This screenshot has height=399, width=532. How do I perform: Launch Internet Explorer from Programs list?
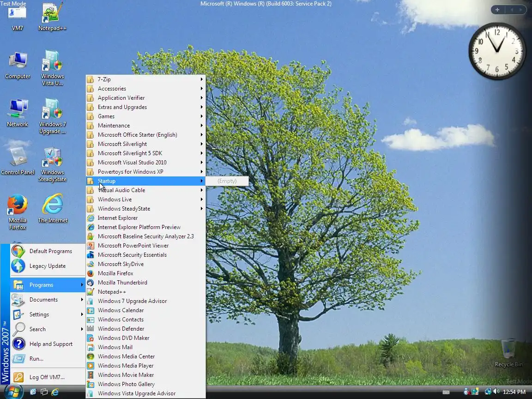pos(145,218)
